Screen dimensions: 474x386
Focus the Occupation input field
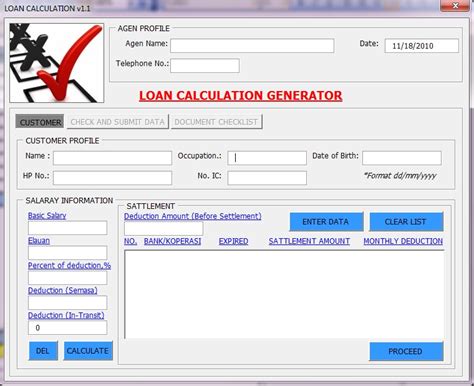click(267, 158)
